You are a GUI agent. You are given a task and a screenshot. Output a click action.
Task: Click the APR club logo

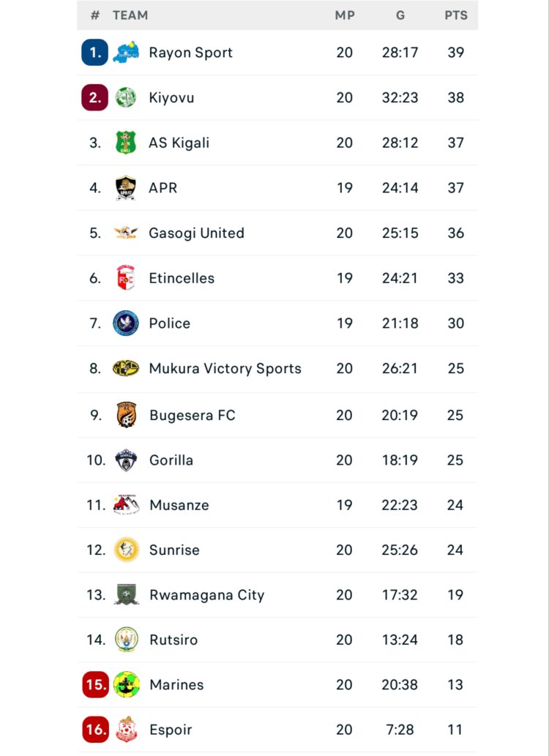pyautogui.click(x=126, y=188)
